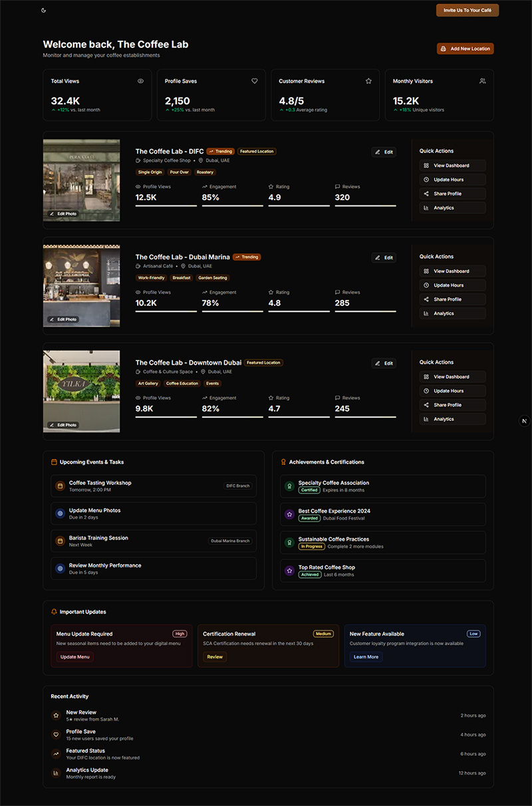Screen dimensions: 532x806
Task: Open Analytics for Downtown Dubai location
Action: (x=452, y=419)
